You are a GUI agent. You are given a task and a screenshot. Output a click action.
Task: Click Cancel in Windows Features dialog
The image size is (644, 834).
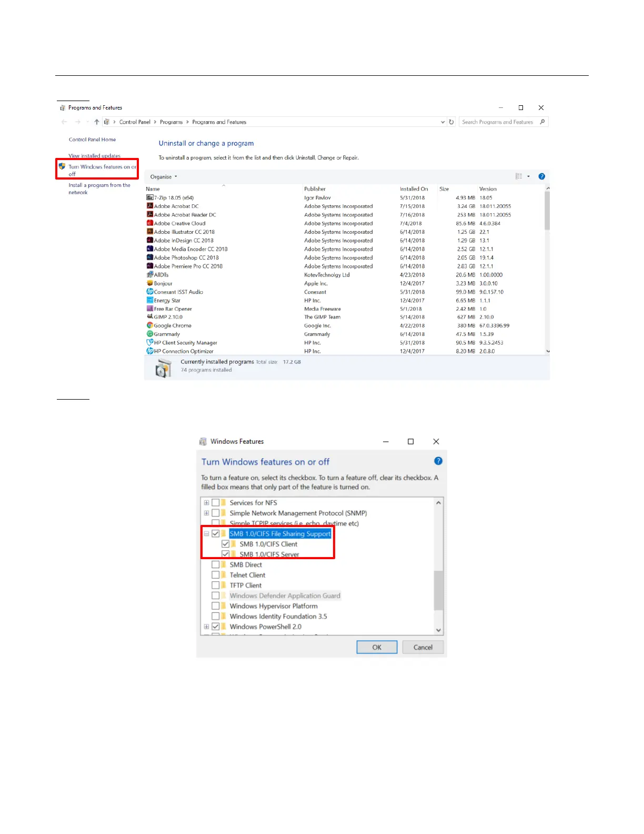point(423,647)
